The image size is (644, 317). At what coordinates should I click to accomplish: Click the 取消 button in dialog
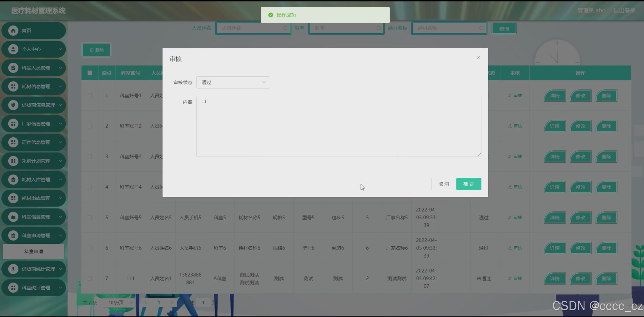(x=443, y=184)
